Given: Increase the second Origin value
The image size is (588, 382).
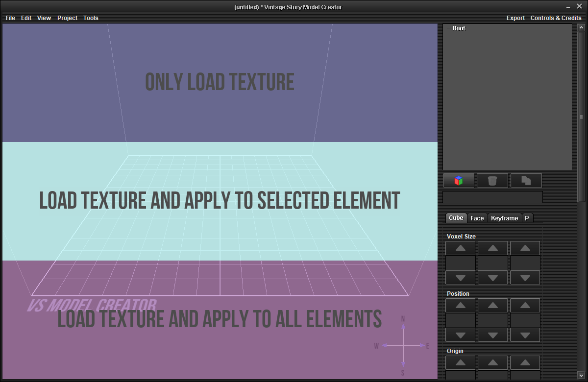Looking at the screenshot, I should pos(492,363).
